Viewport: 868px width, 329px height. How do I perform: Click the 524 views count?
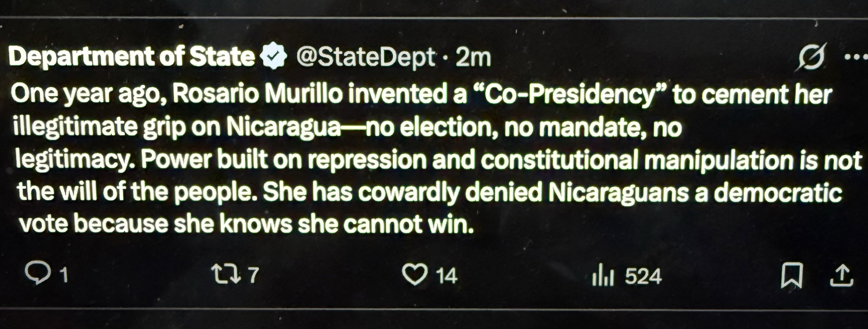643,276
